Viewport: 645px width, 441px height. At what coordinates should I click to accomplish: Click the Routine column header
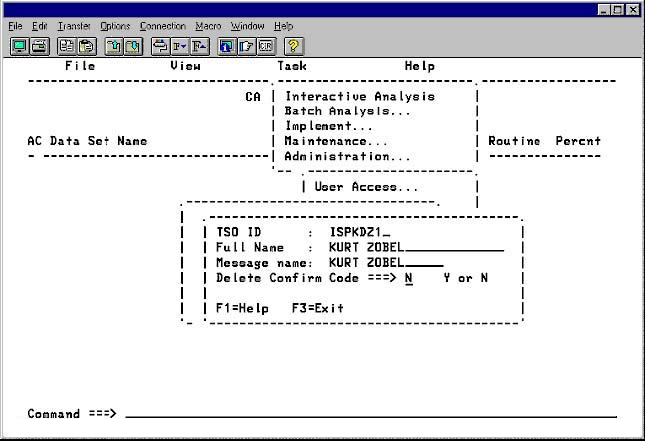tap(514, 141)
